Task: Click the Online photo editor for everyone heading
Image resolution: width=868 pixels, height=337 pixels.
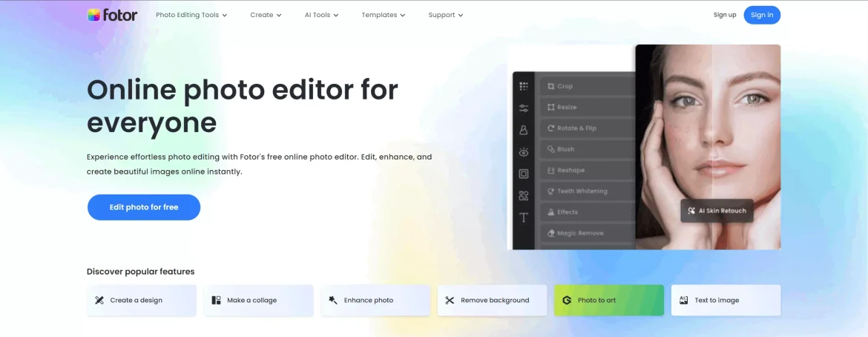Action: (243, 106)
